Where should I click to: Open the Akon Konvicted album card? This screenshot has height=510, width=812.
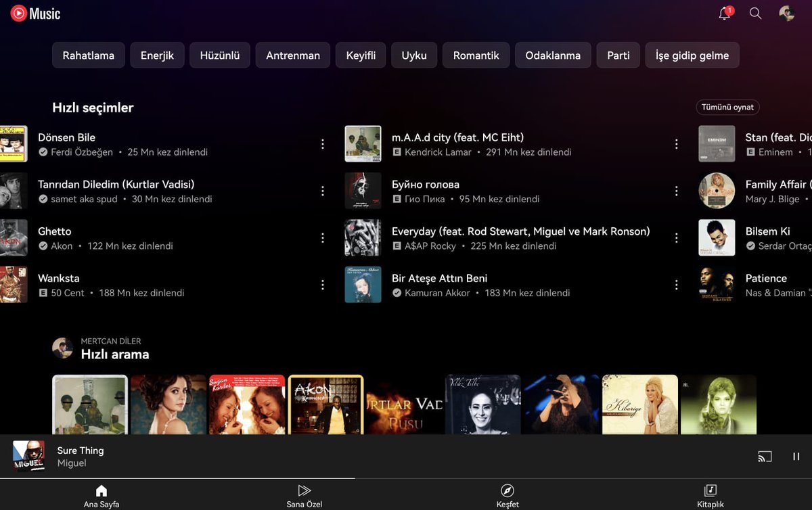325,404
